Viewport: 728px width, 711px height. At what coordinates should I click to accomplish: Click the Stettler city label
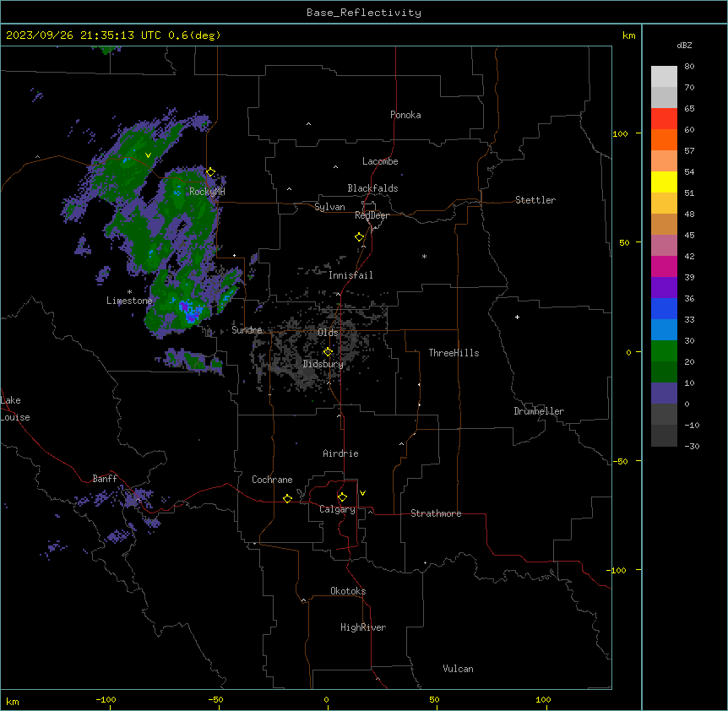click(x=535, y=200)
